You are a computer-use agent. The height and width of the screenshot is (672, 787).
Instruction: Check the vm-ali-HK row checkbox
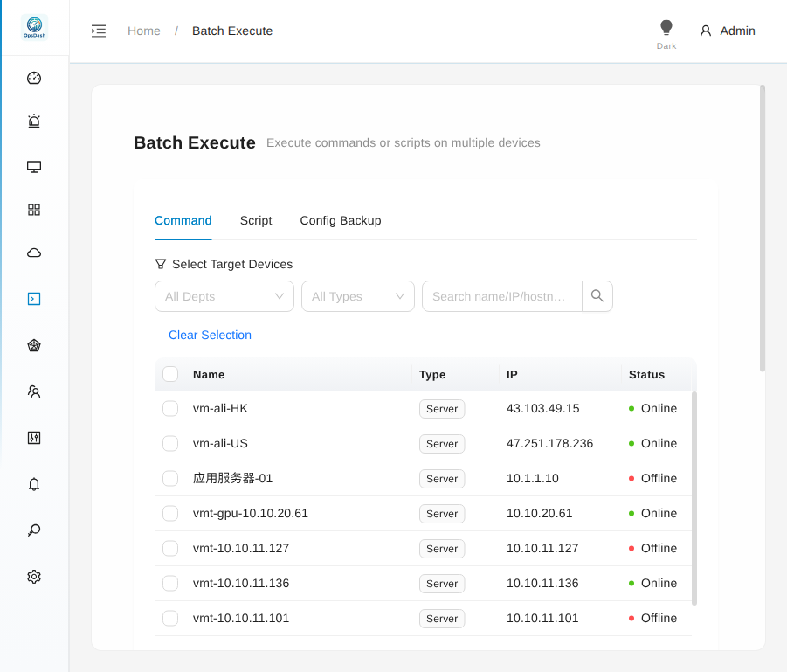(x=170, y=408)
